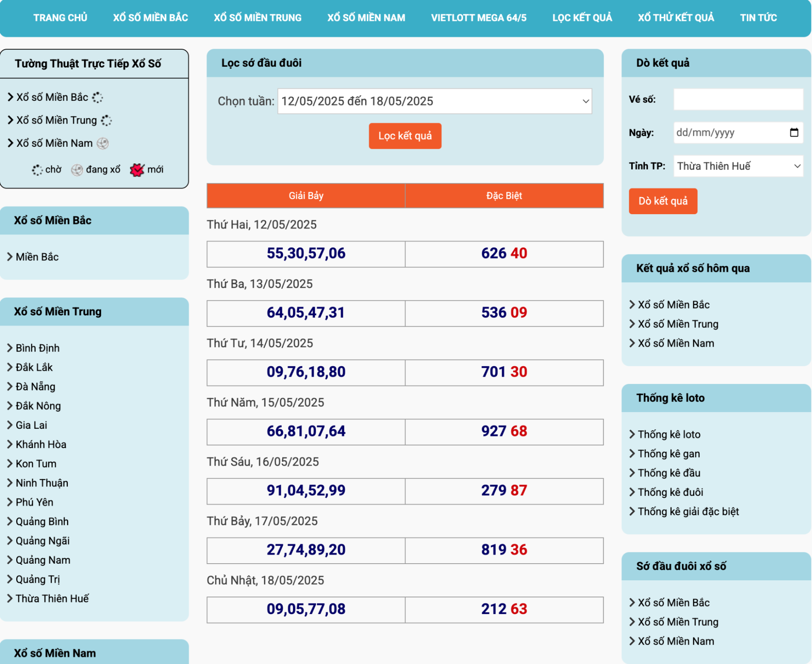Open Xổ số Miền Bắc under Sớ đầu đuôi

point(673,603)
